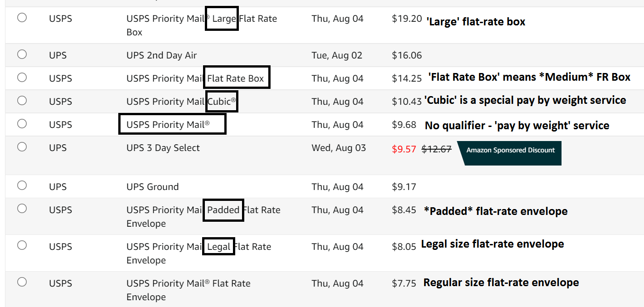Screen dimensions: 644x307
Task: Click the Amazon Sponsored Discount badge
Action: (x=509, y=153)
